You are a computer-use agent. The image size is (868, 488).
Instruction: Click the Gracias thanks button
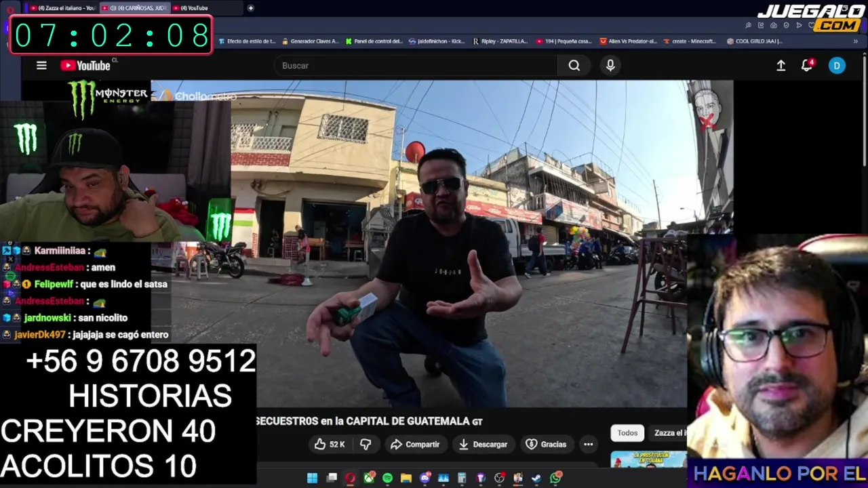click(x=546, y=445)
